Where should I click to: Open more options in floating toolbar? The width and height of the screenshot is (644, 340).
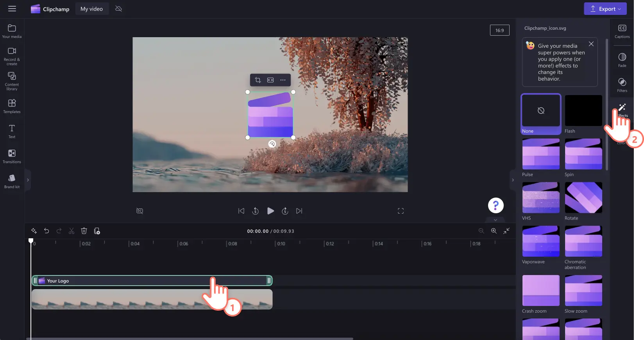point(283,80)
